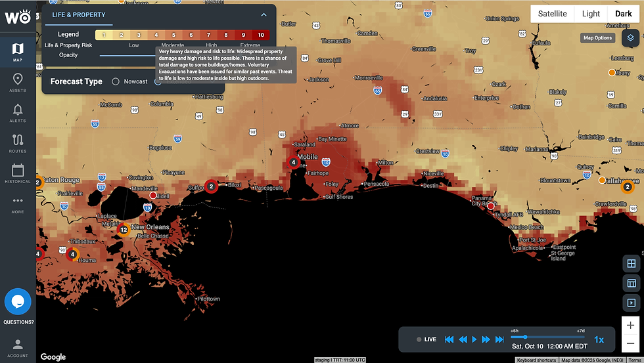
Task: Collapse the Life & Property panel
Action: coord(264,14)
